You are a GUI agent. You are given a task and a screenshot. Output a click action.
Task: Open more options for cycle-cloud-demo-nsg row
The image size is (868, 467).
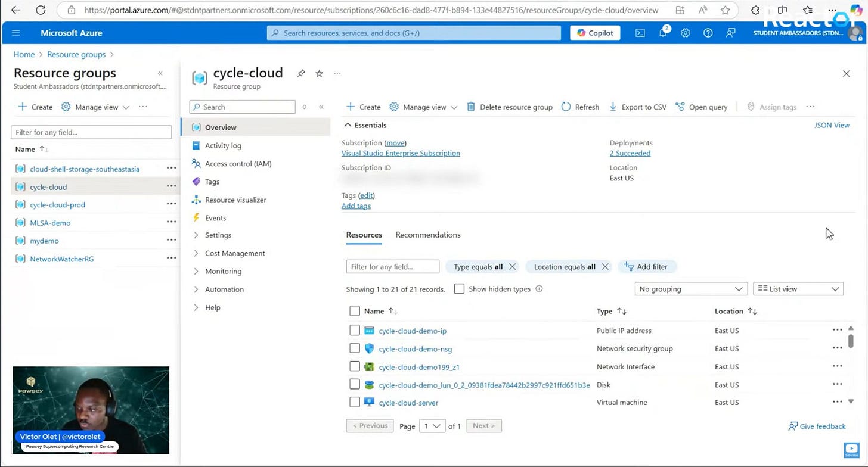[x=837, y=348]
